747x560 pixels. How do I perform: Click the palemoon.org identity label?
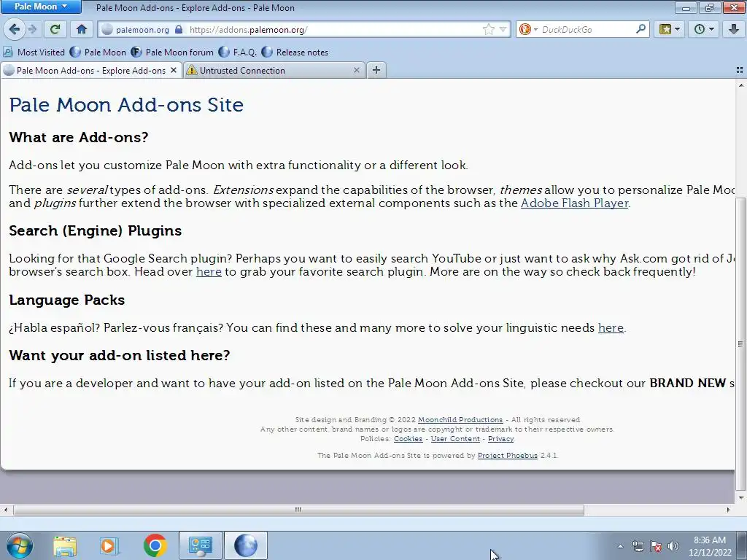coord(142,29)
